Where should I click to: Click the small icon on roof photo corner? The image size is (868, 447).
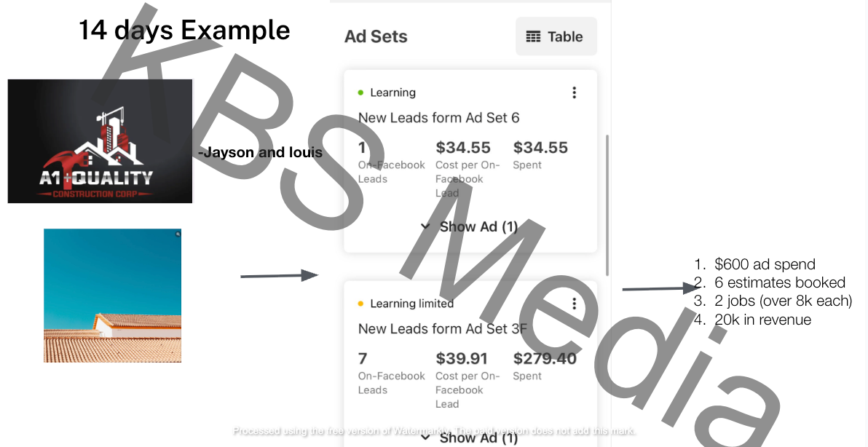pos(177,234)
